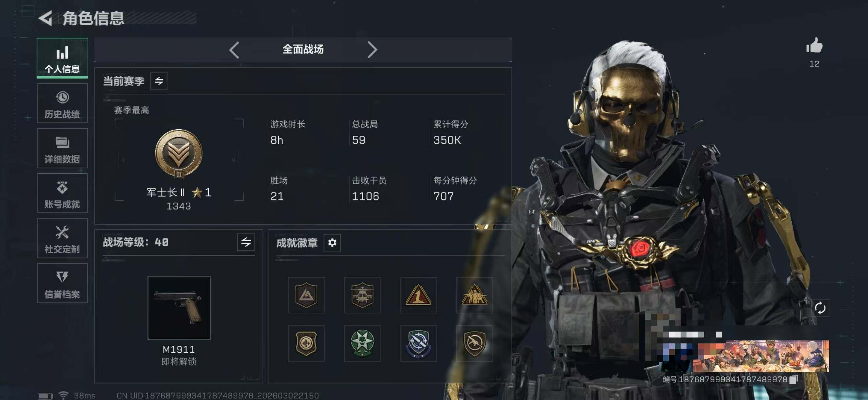The width and height of the screenshot is (868, 400).
Task: Open 成就徽章 settings gear
Action: pyautogui.click(x=332, y=243)
